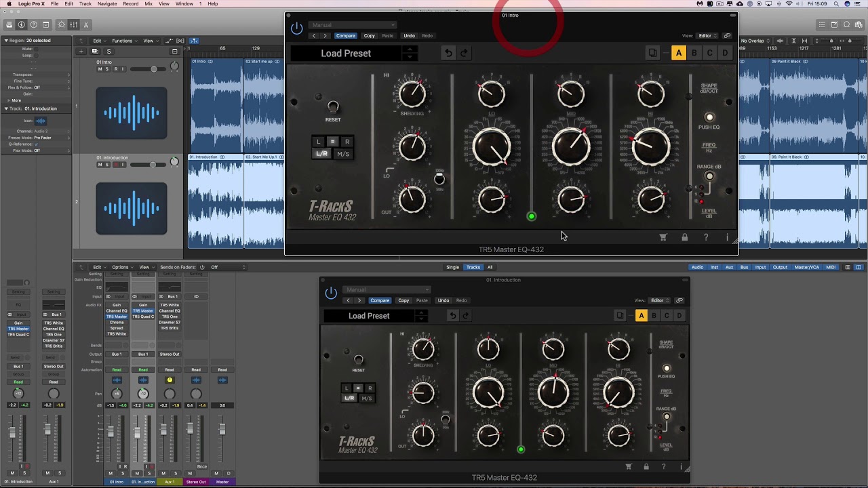Show Tracks filter in mixer
The width and height of the screenshot is (868, 488).
tap(473, 267)
